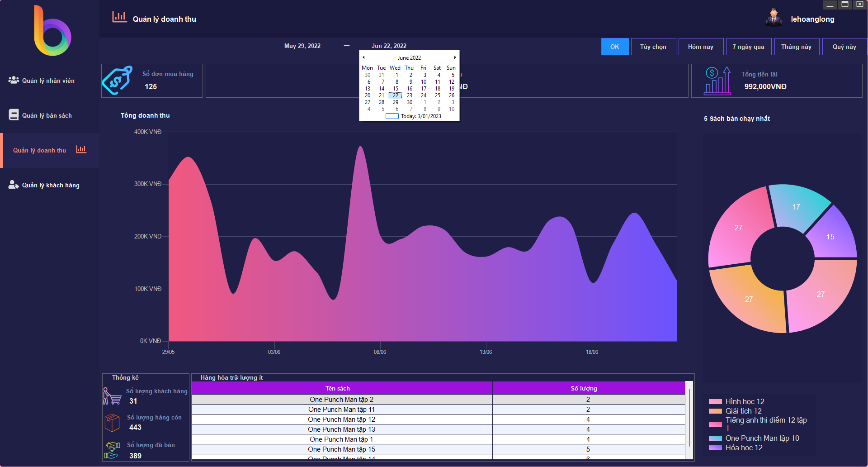Confirm date range with OK button
Screen dimensions: 868x467
tap(615, 47)
